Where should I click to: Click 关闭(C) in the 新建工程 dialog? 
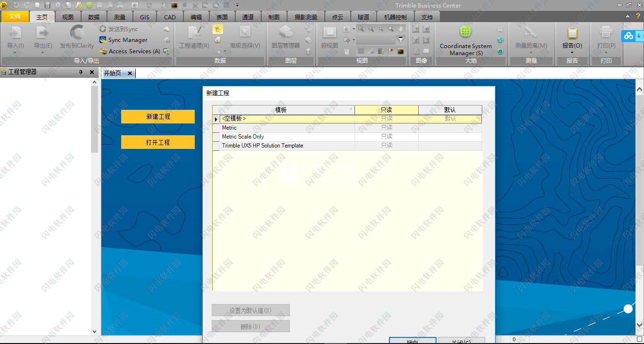coord(461,341)
